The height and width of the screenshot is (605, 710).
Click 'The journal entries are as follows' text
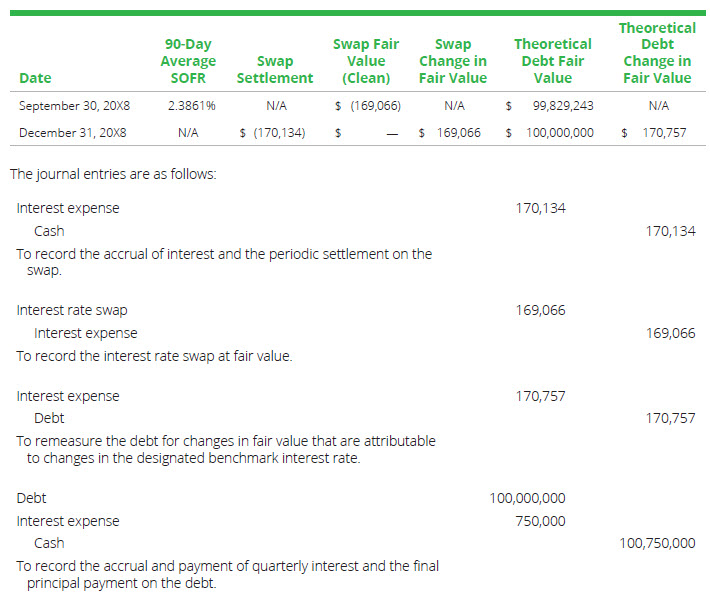click(x=113, y=174)
